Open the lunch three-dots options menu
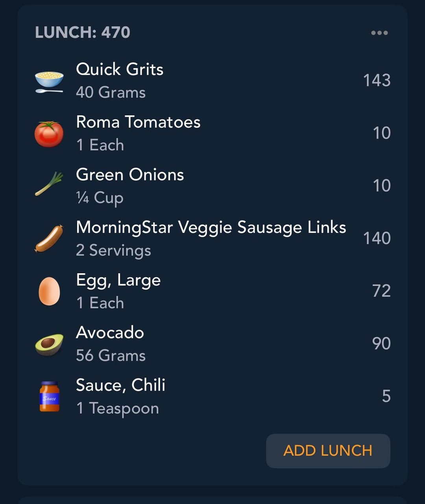The image size is (425, 504). 379,33
